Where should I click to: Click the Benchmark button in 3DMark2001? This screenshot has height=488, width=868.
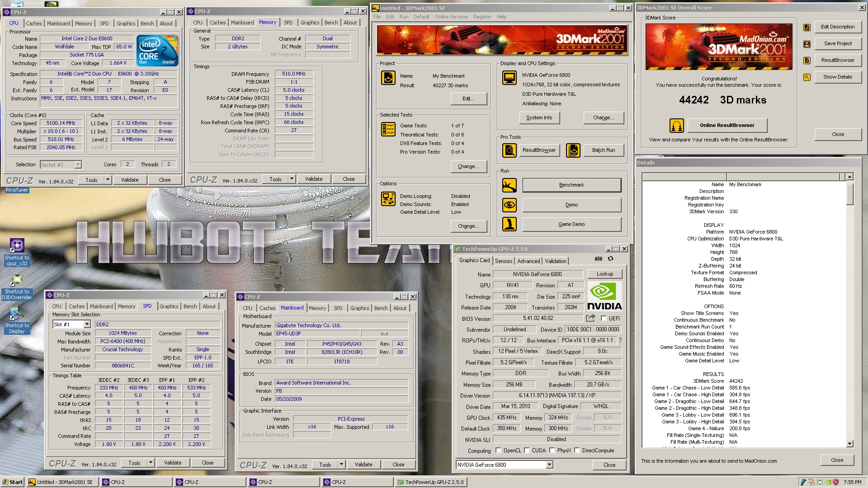coord(571,185)
